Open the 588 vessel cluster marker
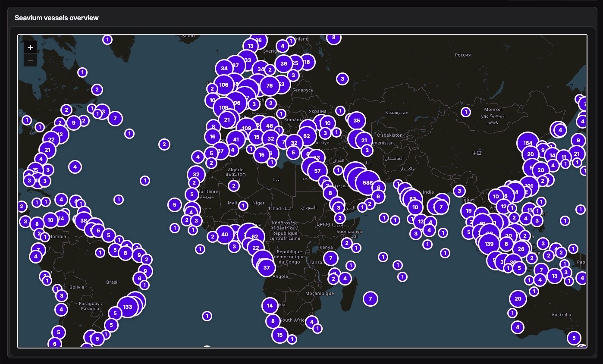This screenshot has width=603, height=364. click(x=367, y=182)
